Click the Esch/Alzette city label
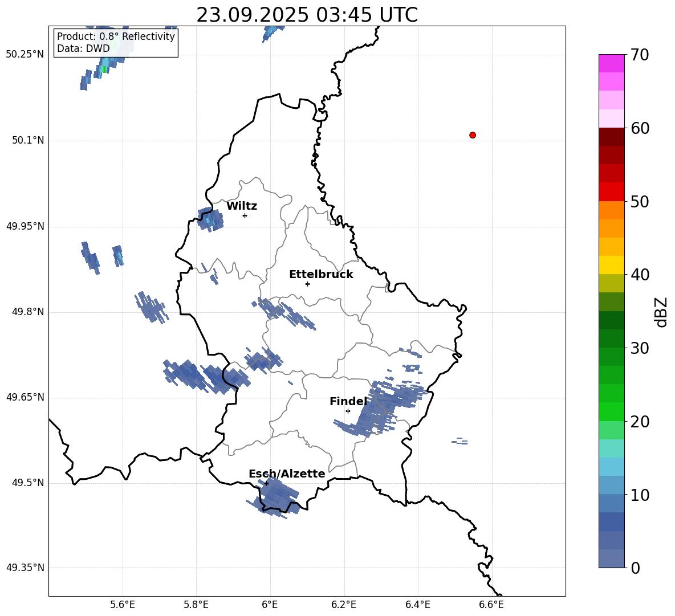This screenshot has height=616, width=675. (x=287, y=474)
